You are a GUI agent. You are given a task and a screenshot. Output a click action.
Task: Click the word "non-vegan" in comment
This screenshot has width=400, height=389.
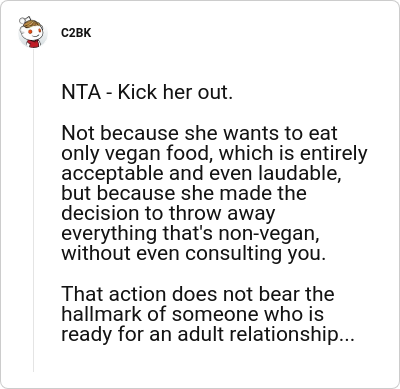[268, 234]
